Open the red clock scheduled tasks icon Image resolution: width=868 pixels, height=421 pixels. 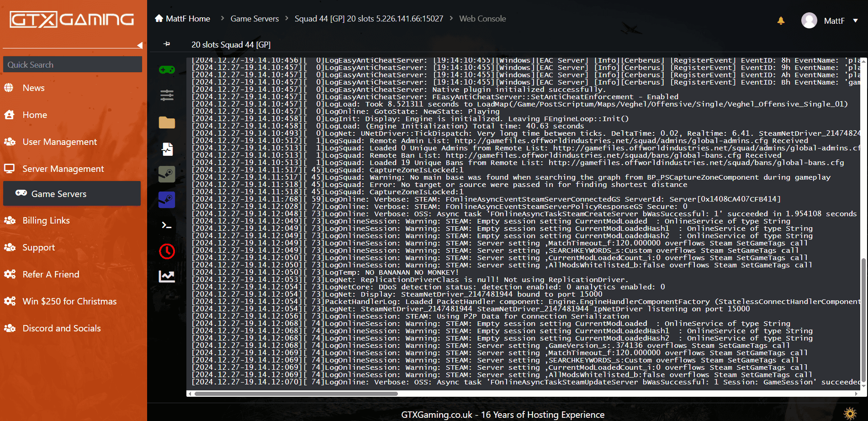(167, 251)
